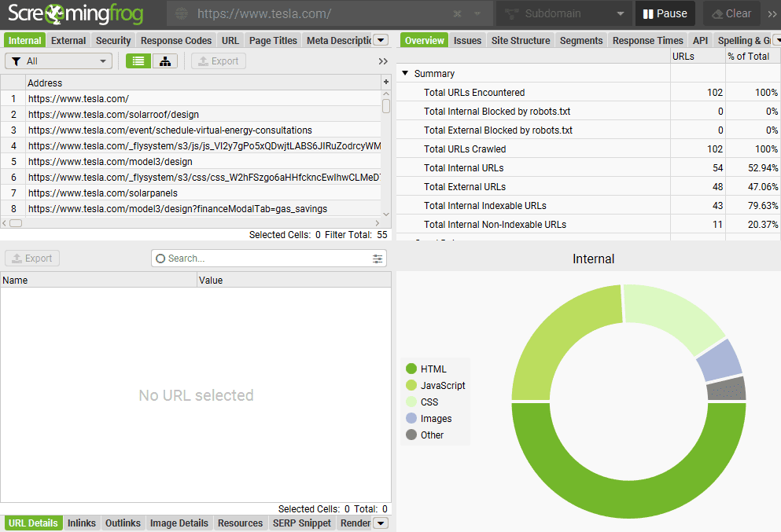Click horizontal scrollbar thumb of URL list
Screen dimensions: 781x532
coord(16,223)
